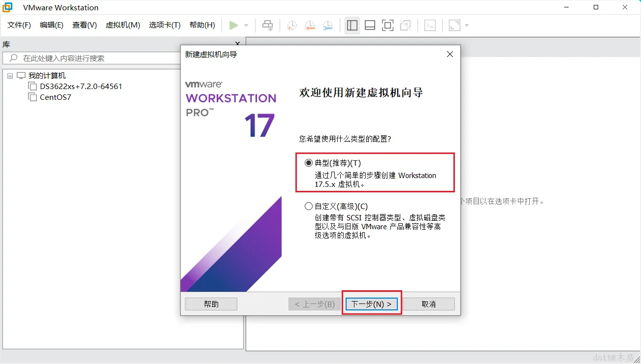The width and height of the screenshot is (641, 364).
Task: Select the 典型(推荐)(T) radio button
Action: [x=309, y=163]
